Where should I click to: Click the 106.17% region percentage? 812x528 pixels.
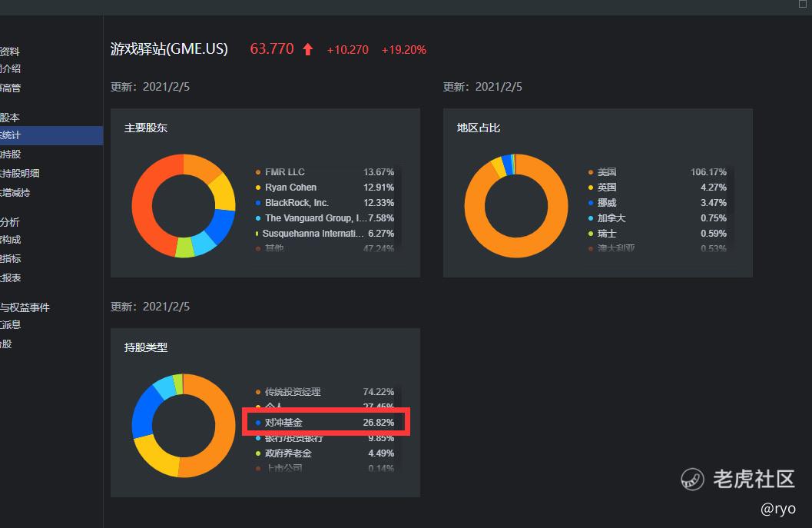click(x=708, y=172)
